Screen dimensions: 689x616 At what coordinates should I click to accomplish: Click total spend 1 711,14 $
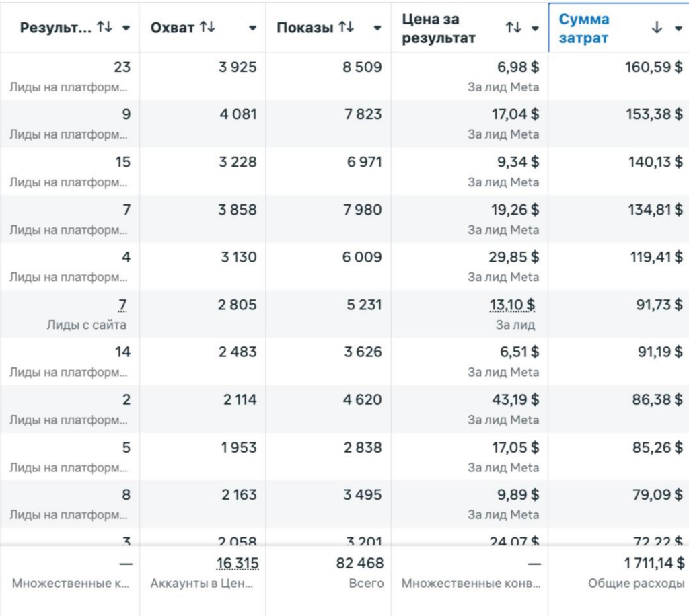pos(653,564)
